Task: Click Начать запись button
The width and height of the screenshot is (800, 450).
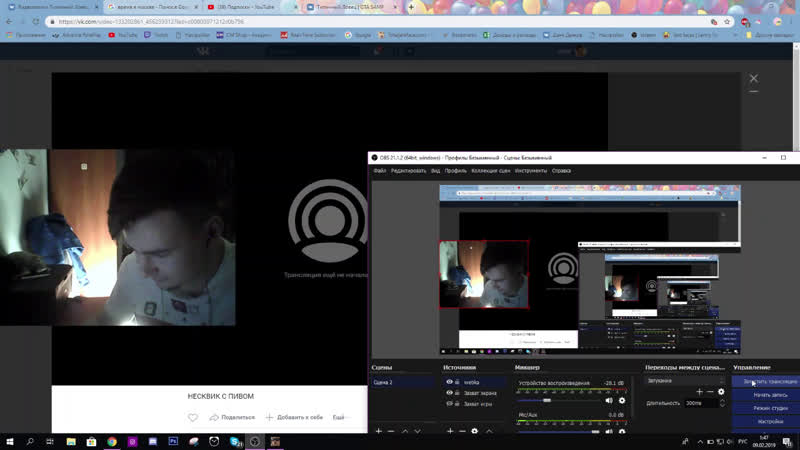Action: (x=770, y=395)
